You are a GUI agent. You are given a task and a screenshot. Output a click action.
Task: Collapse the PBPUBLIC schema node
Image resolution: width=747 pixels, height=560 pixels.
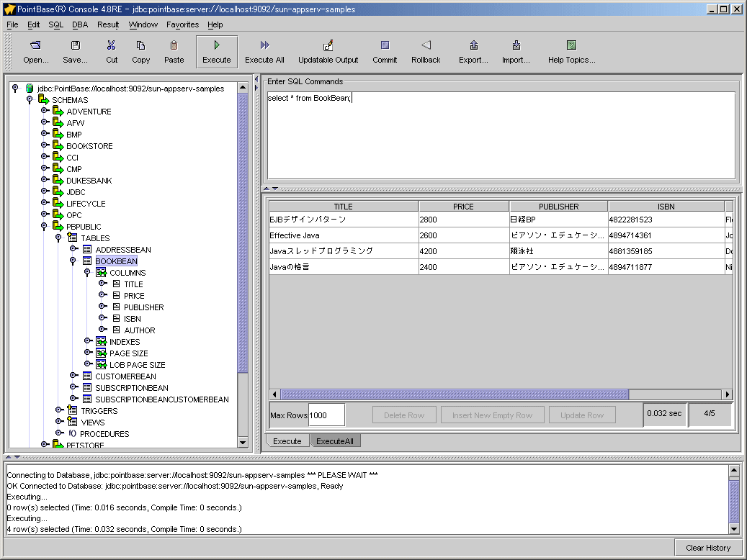[44, 226]
